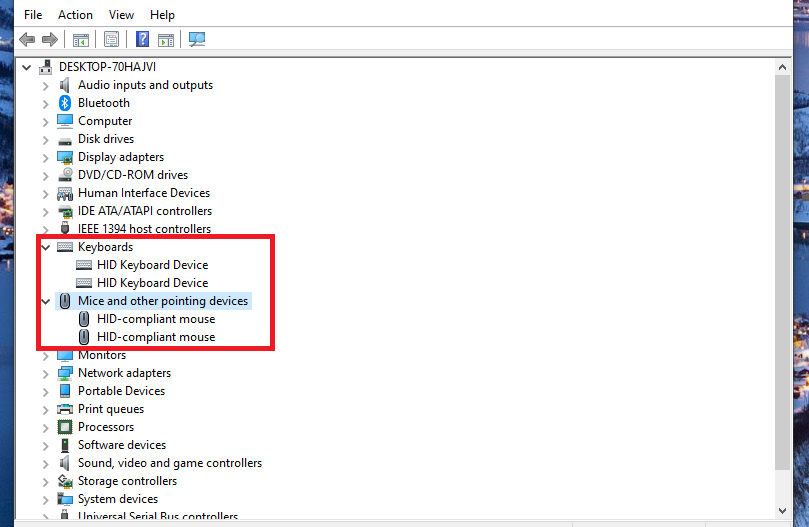Click the Storage controllers category icon
This screenshot has width=809, height=527.
click(x=65, y=481)
